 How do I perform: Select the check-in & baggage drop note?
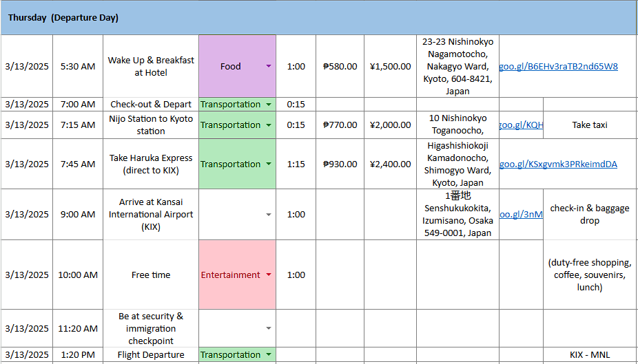[590, 215]
